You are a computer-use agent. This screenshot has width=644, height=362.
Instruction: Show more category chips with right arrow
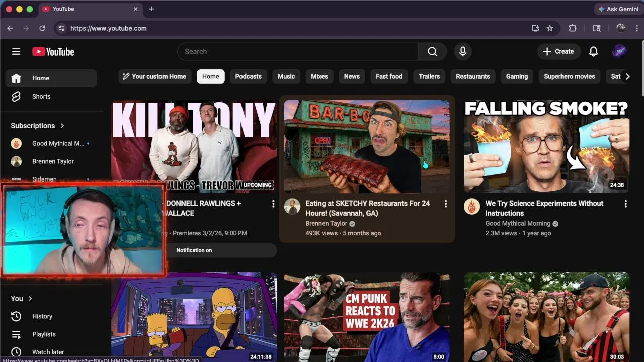point(627,76)
